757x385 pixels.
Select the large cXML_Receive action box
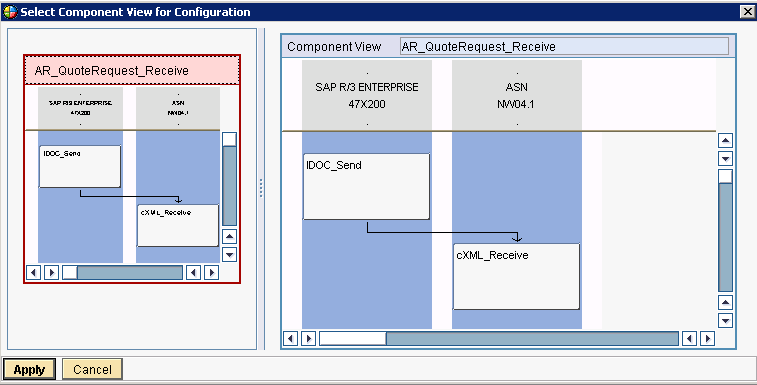click(516, 276)
